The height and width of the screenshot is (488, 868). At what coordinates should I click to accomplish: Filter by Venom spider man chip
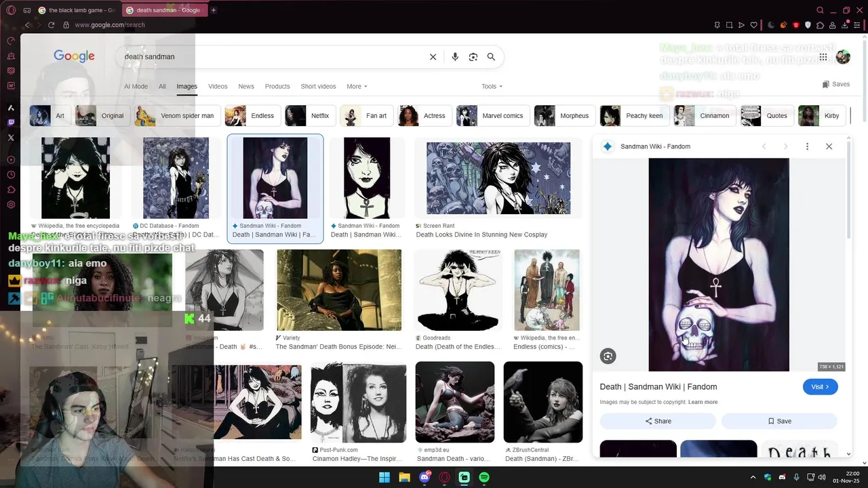177,116
